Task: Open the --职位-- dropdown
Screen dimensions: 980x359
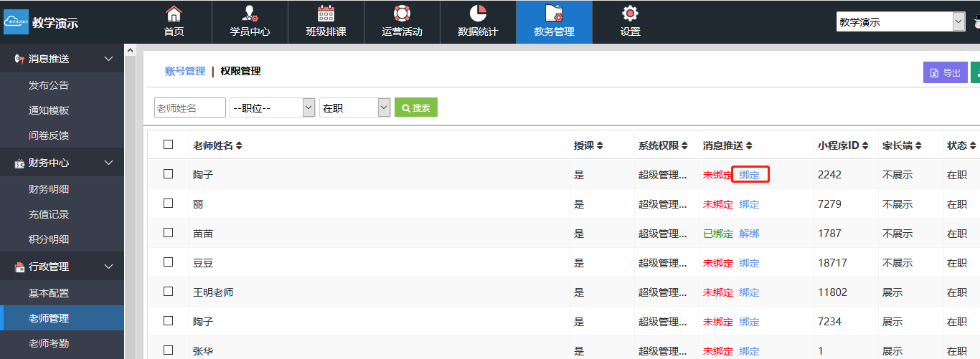Action: 272,107
